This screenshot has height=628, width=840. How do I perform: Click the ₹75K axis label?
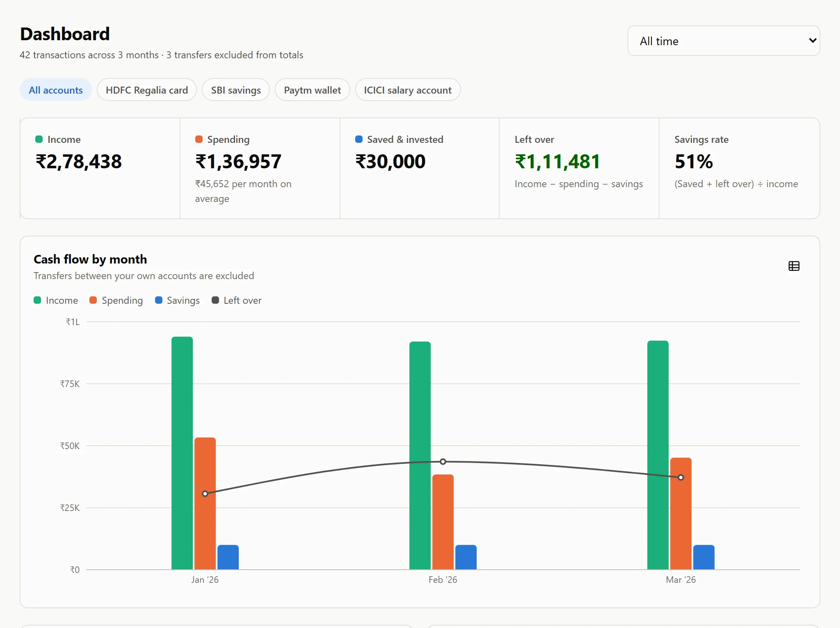click(x=70, y=384)
